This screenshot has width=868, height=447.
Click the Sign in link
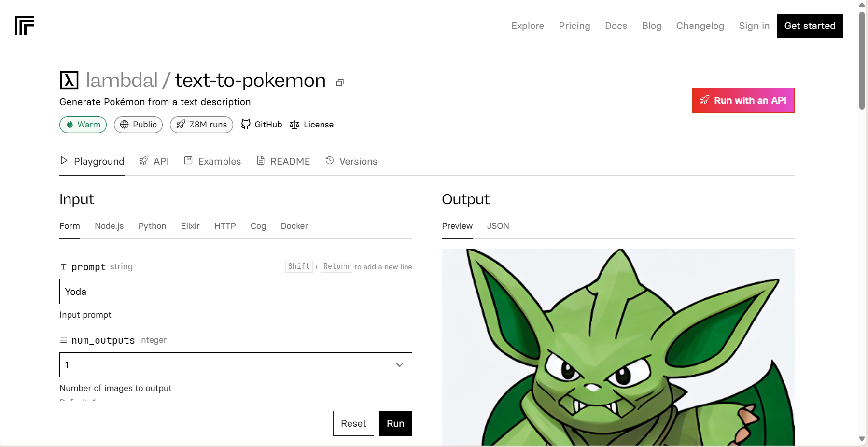[754, 26]
